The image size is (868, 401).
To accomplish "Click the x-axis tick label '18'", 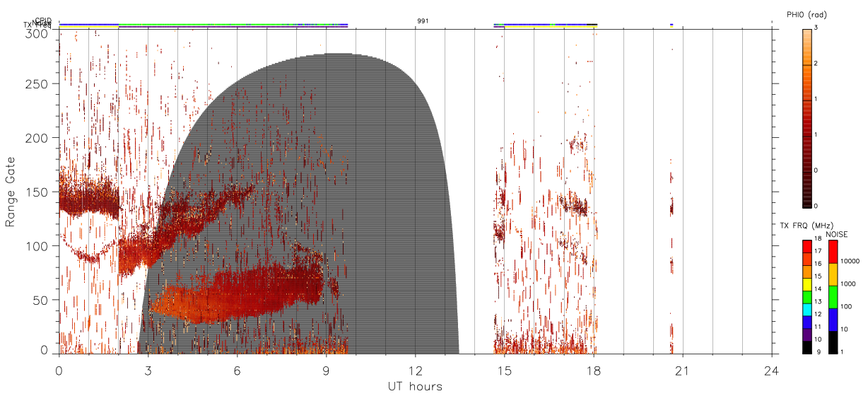I will [x=593, y=370].
